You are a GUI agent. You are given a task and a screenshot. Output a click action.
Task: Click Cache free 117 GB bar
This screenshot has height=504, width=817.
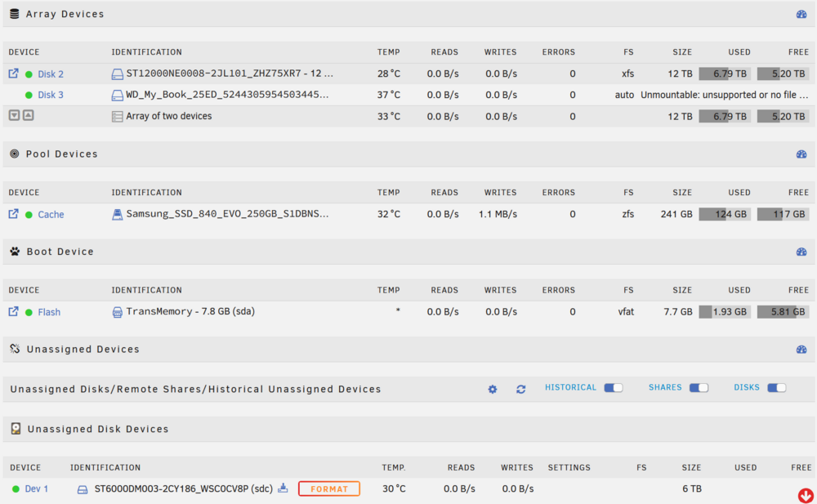click(784, 214)
